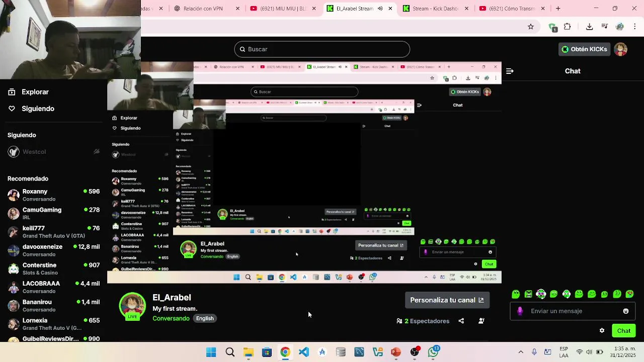Insert the first green ghost emote
644x362 pixels.
(x=516, y=294)
